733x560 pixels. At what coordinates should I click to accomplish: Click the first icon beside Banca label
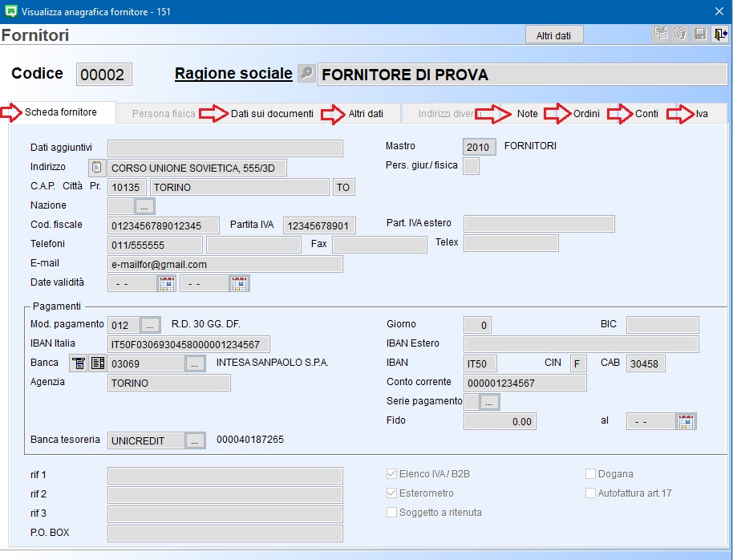pyautogui.click(x=79, y=363)
